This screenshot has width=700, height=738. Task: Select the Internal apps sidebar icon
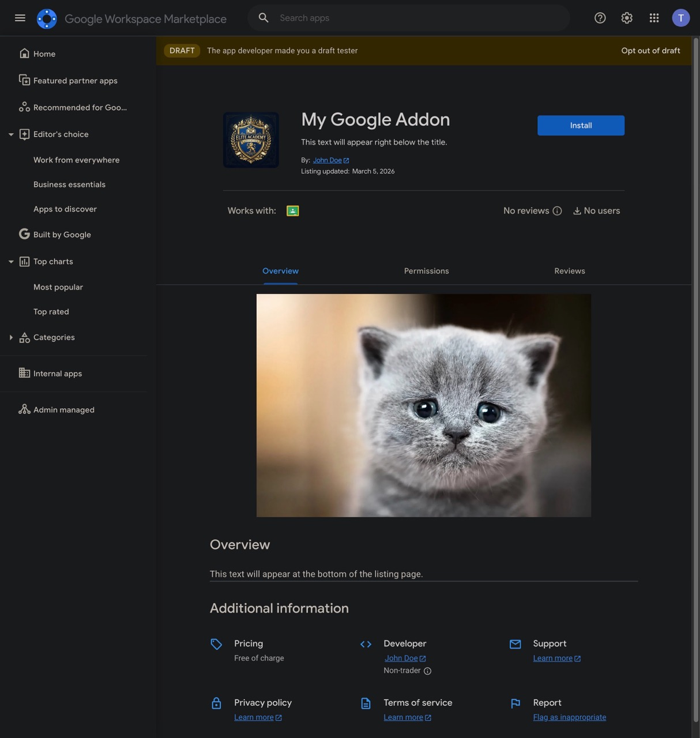(24, 372)
